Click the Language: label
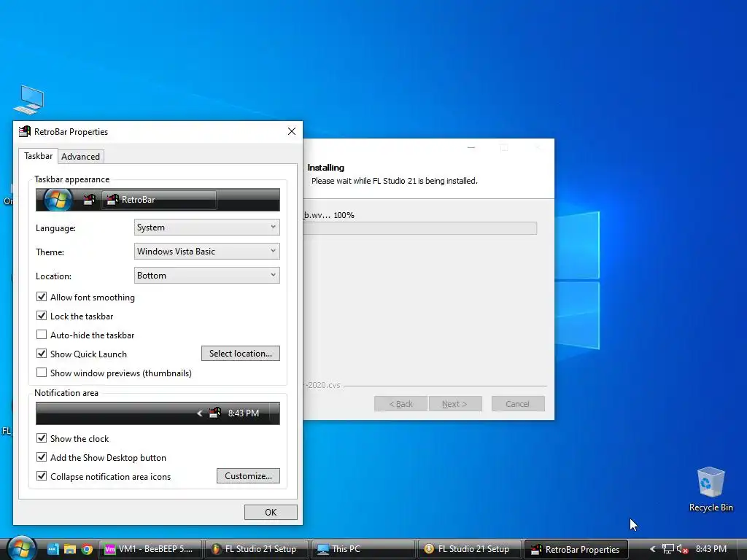This screenshot has height=560, width=747. [x=55, y=228]
